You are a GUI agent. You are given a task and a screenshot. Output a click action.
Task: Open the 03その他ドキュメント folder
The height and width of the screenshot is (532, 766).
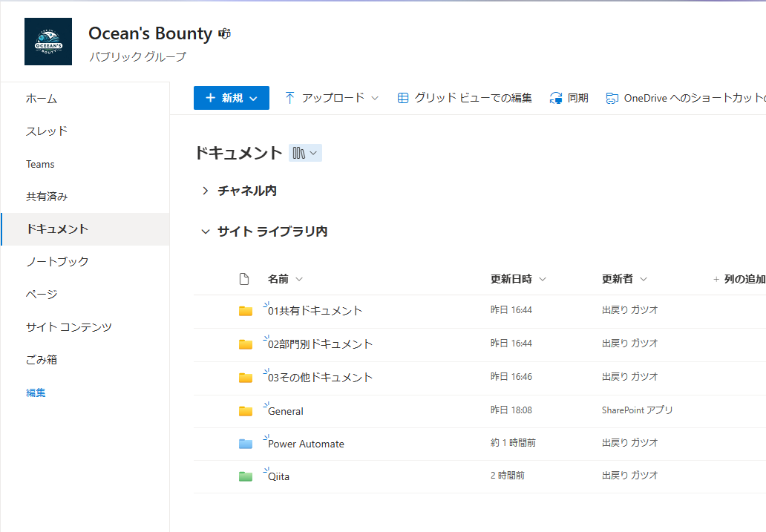[x=320, y=377]
